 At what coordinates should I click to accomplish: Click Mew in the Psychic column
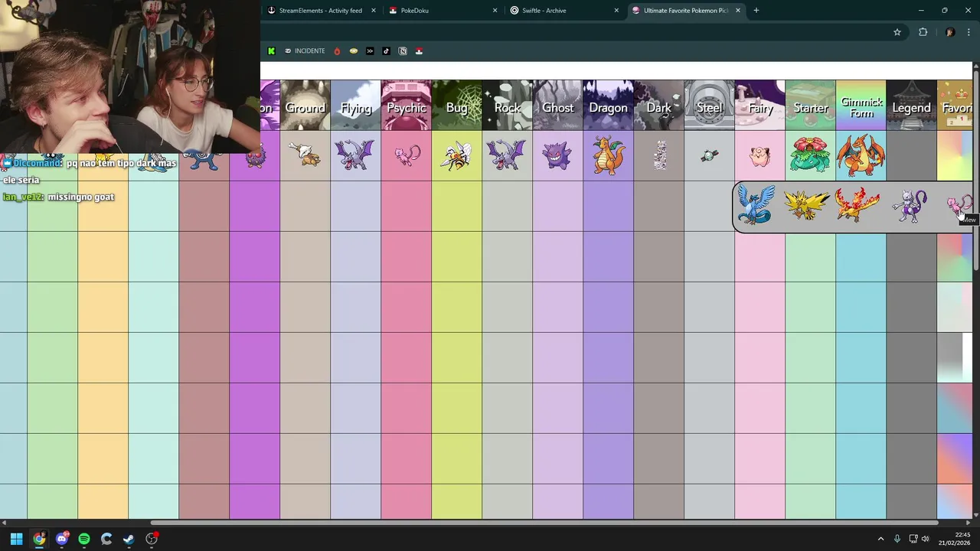[x=406, y=155]
